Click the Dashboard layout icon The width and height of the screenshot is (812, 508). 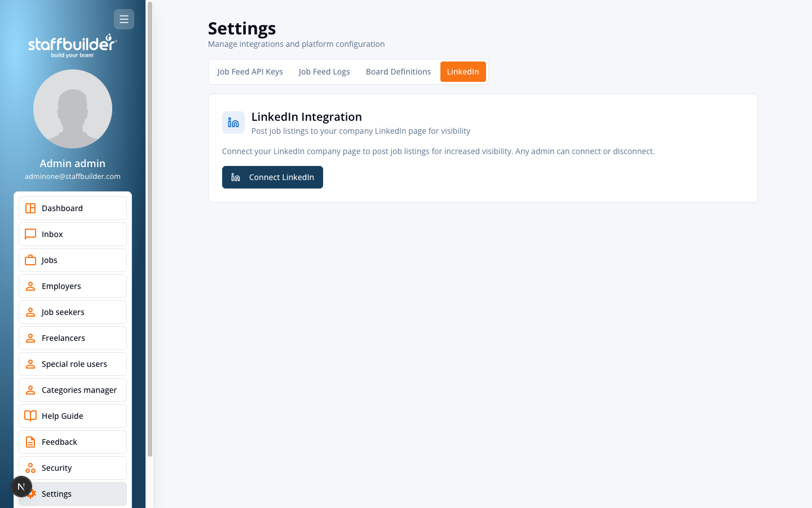30,208
